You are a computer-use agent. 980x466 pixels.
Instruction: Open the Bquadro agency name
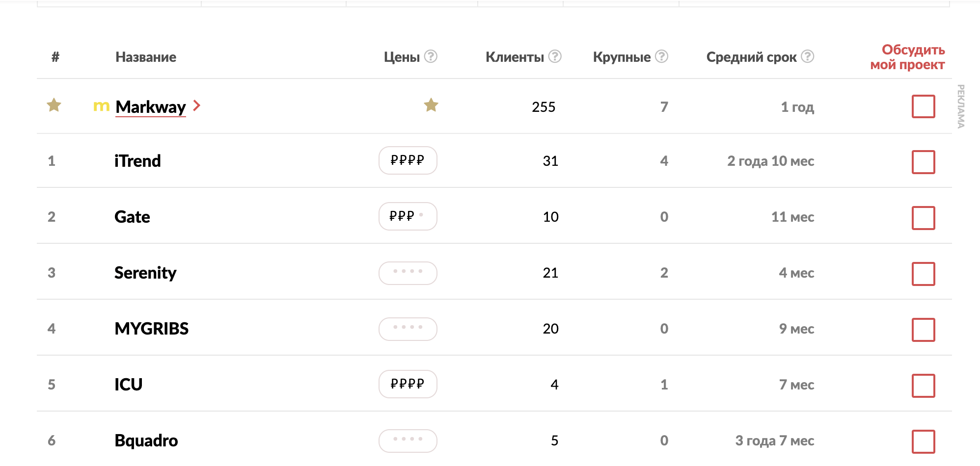point(146,440)
